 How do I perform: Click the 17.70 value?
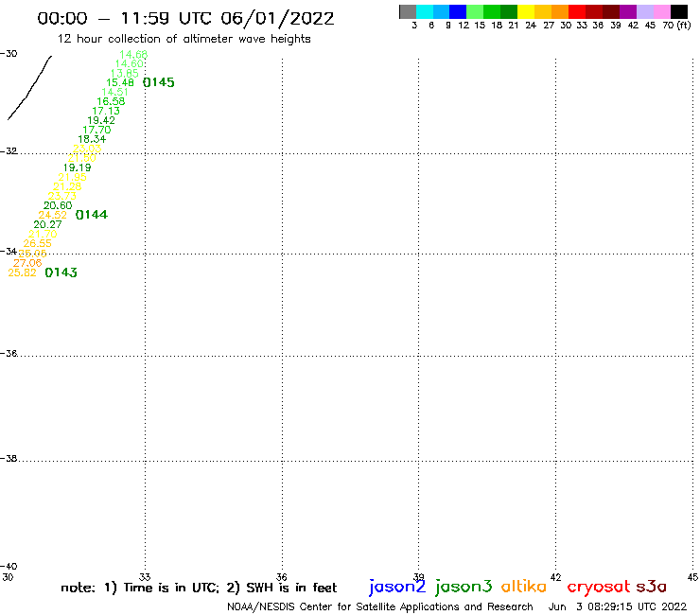pos(96,130)
